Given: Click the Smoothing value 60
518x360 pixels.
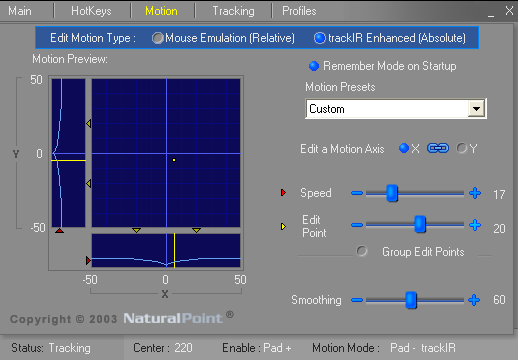Looking at the screenshot, I should tap(499, 300).
